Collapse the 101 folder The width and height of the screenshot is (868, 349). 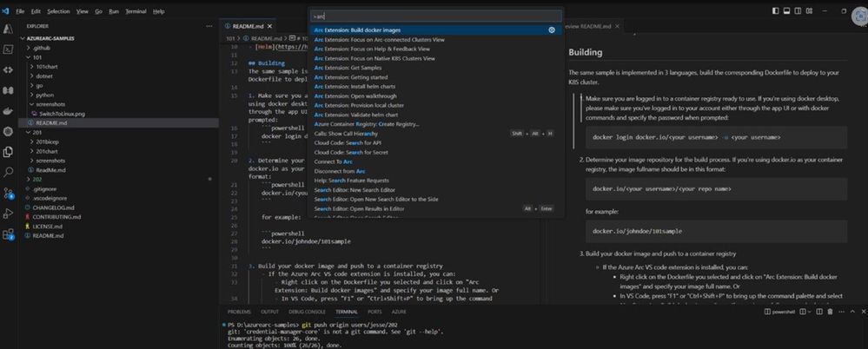(x=36, y=57)
